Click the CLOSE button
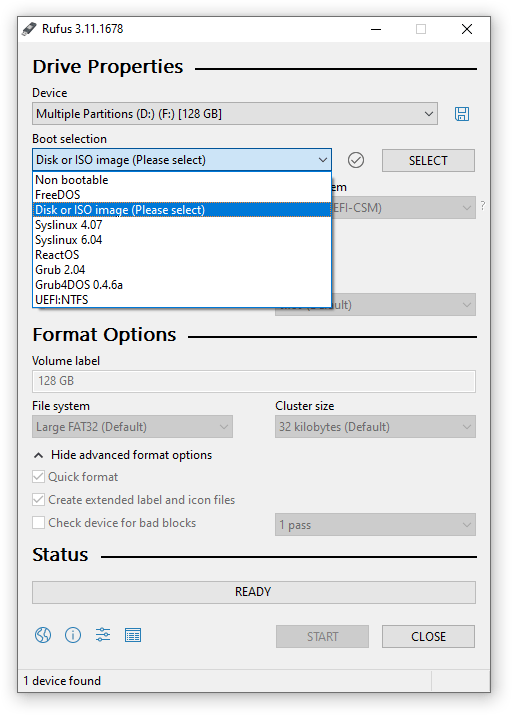The image size is (512, 715). (428, 637)
